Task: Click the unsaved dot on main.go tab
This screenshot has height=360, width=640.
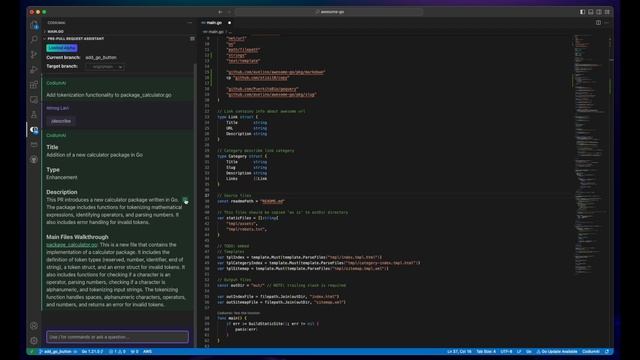Action: (229, 23)
